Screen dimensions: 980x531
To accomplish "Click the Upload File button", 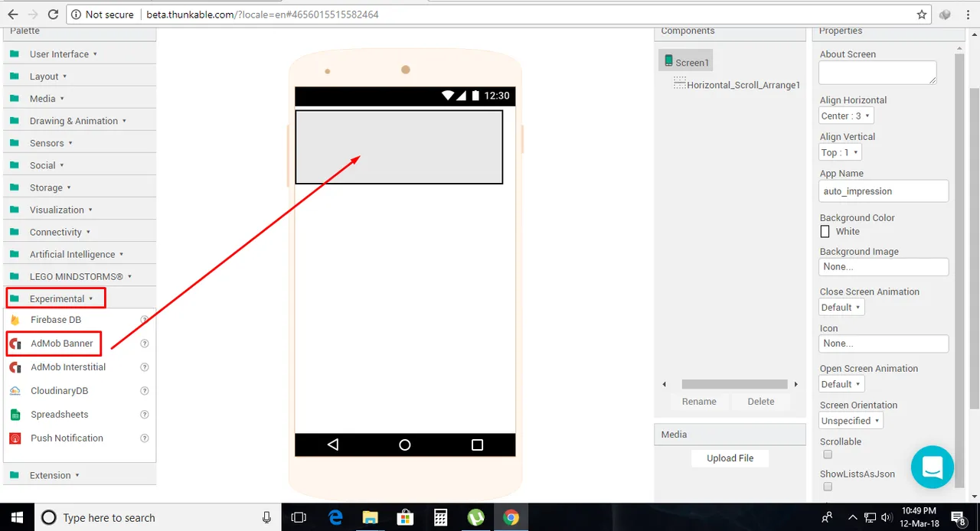I will (x=730, y=458).
